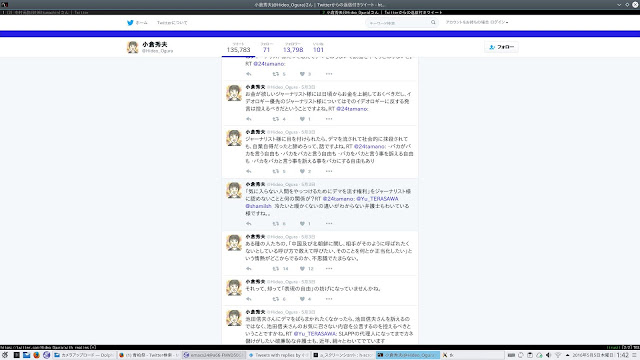Viewport: 640px width, 360px height.
Task: Select the いいね 101 tab
Action: 318,48
